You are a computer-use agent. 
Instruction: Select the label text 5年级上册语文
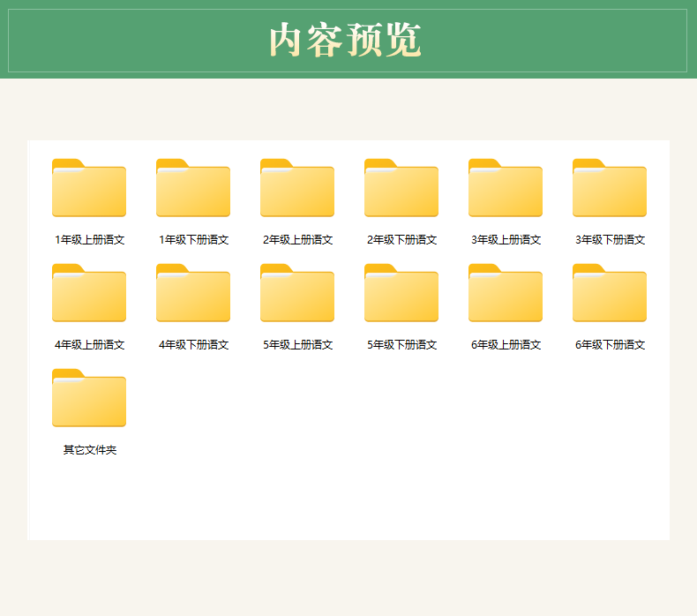pyautogui.click(x=297, y=345)
